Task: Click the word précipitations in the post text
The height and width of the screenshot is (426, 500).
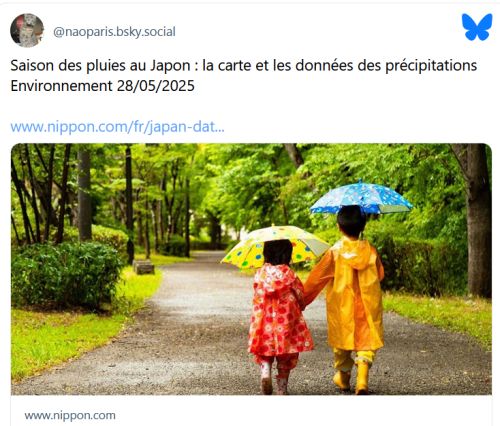Action: 431,66
